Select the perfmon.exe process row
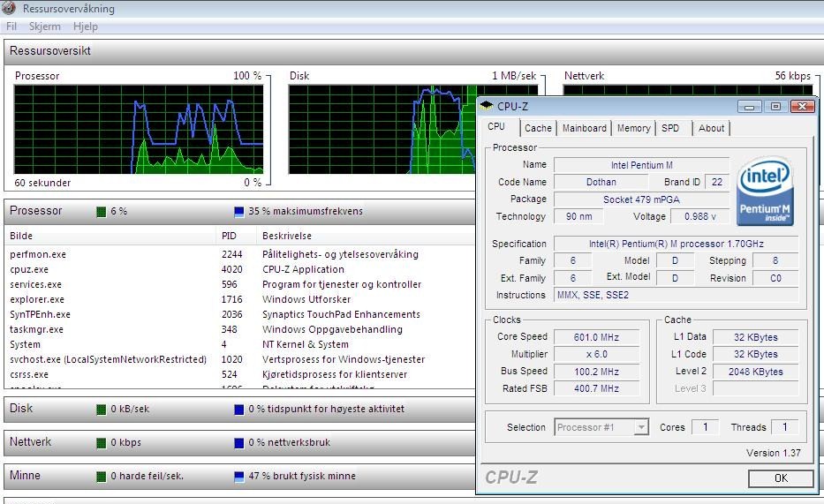The width and height of the screenshot is (824, 504). [x=240, y=254]
